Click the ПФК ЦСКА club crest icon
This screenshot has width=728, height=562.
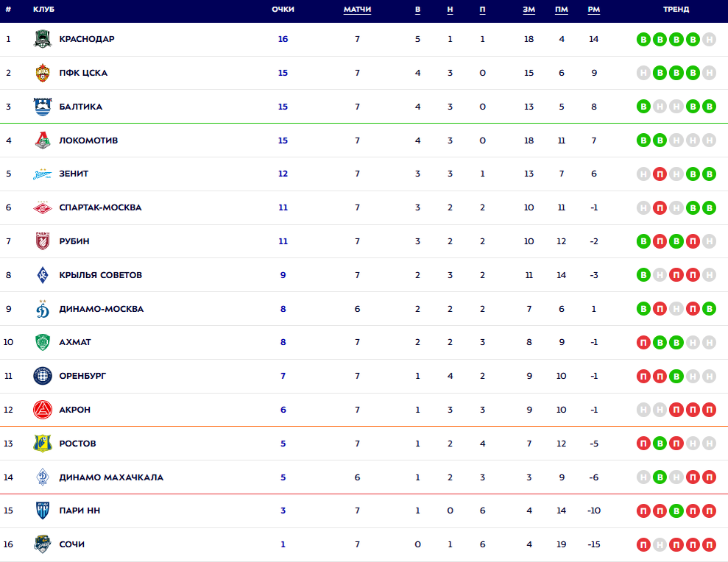[43, 73]
